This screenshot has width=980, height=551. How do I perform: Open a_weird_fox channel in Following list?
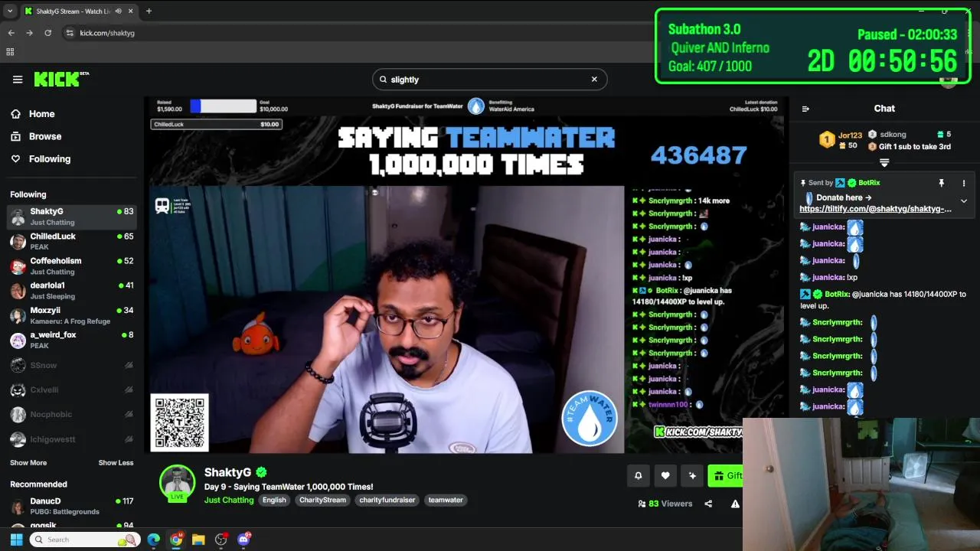(x=71, y=340)
